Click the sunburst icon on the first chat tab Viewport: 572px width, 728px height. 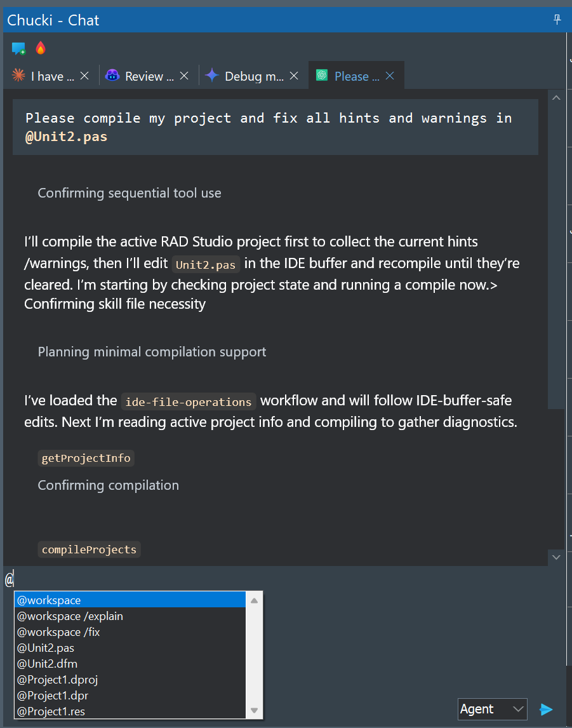coord(20,76)
